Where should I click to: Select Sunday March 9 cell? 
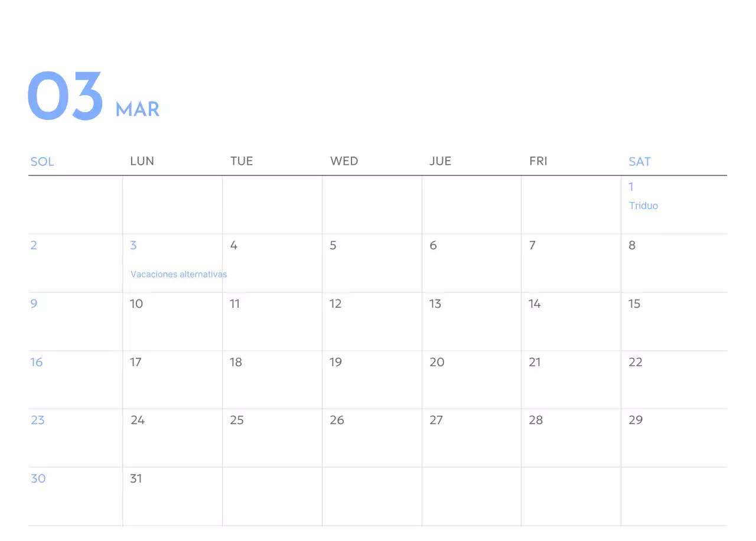coord(34,304)
